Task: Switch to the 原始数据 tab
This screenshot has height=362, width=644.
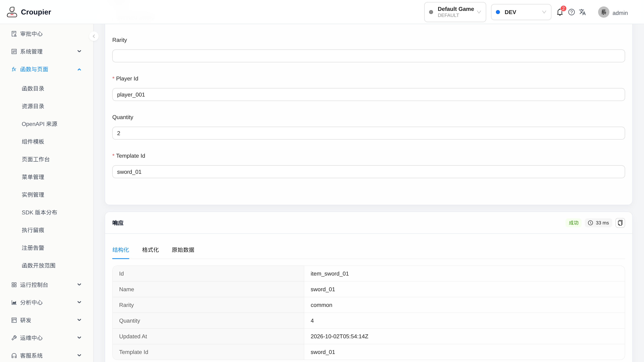Action: pos(183,250)
